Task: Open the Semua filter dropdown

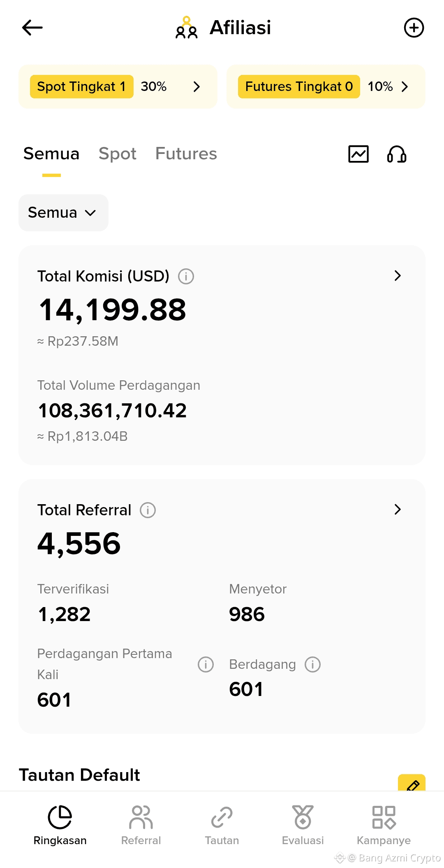Action: [x=63, y=213]
